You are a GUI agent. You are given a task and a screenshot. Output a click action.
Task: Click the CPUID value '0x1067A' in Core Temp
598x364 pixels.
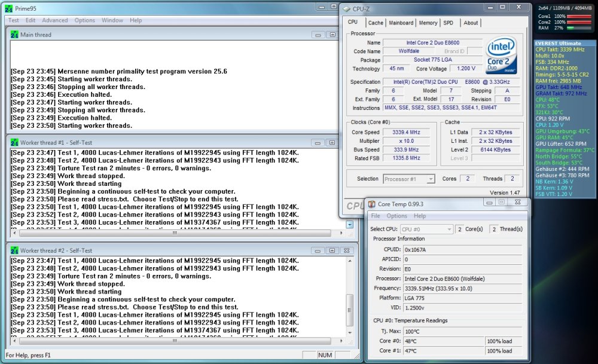pyautogui.click(x=463, y=250)
